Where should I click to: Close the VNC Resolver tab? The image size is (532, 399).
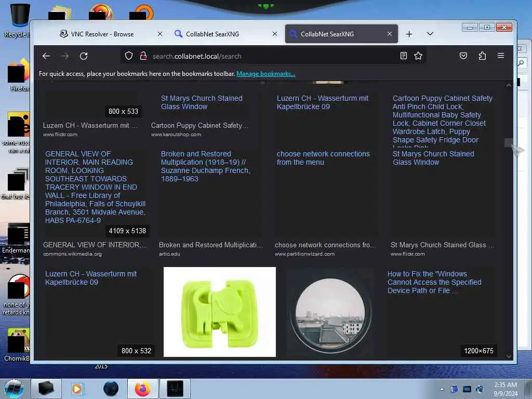160,34
